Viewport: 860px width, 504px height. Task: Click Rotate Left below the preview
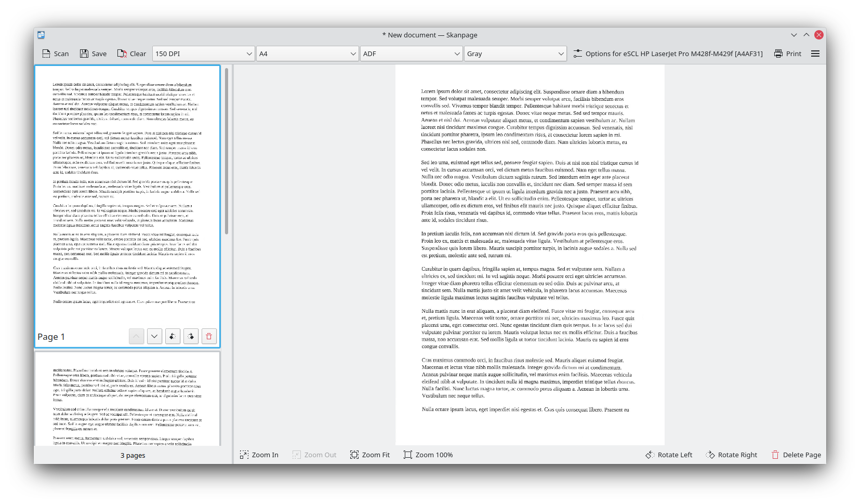[x=669, y=455]
